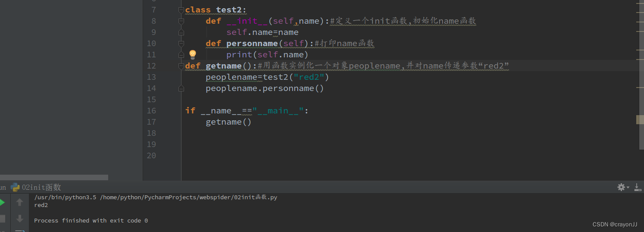Click 'getname()' call on line 17
The height and width of the screenshot is (232, 644).
[229, 122]
